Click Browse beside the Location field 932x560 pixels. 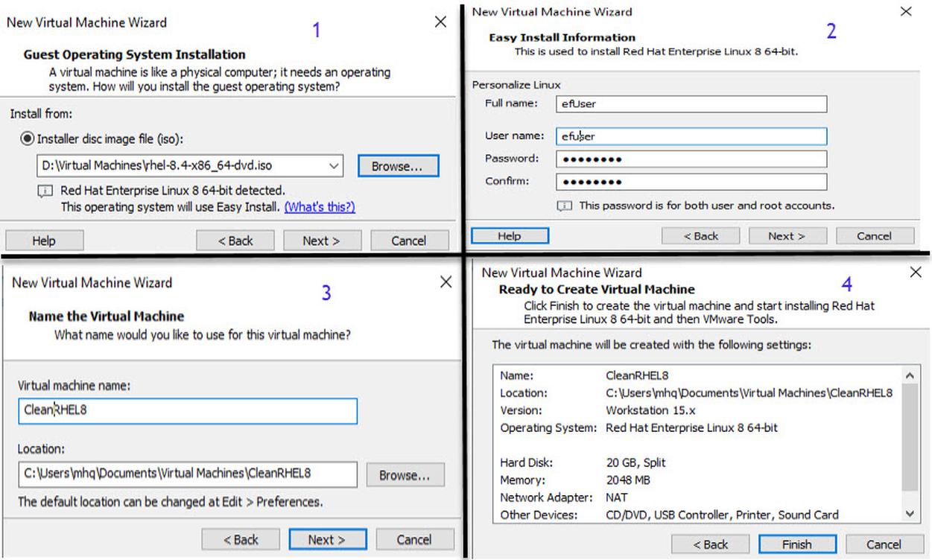click(404, 475)
